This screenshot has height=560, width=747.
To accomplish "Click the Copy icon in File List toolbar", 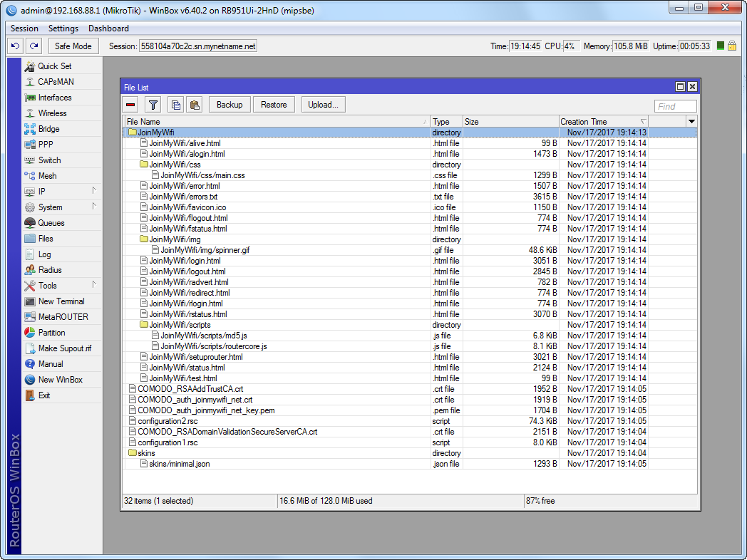I will coord(176,105).
